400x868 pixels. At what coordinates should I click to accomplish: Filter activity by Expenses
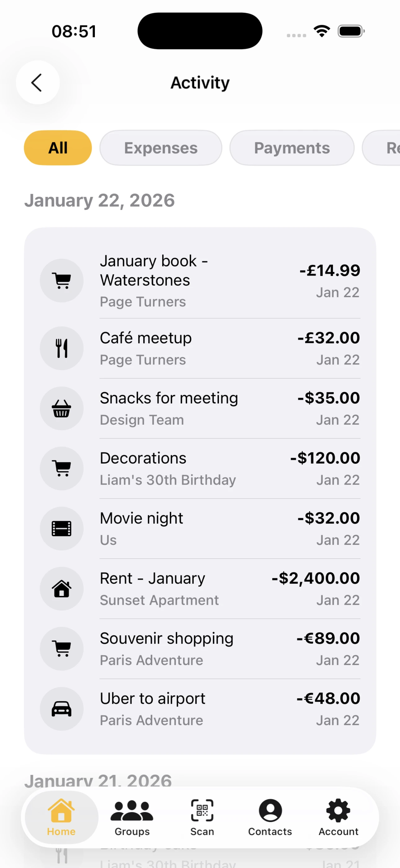[x=161, y=148]
